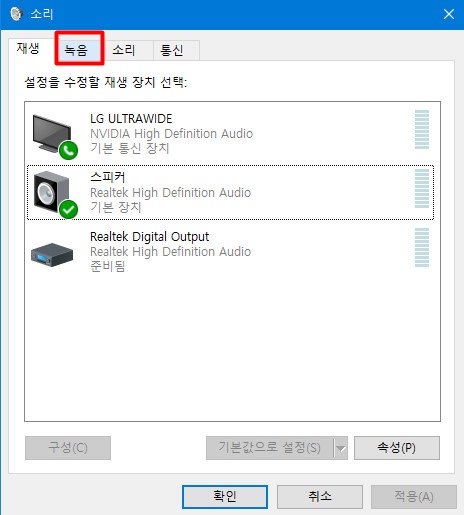Expand the 기본값으로 설정 dropdown arrow
The height and width of the screenshot is (515, 464).
tap(341, 448)
